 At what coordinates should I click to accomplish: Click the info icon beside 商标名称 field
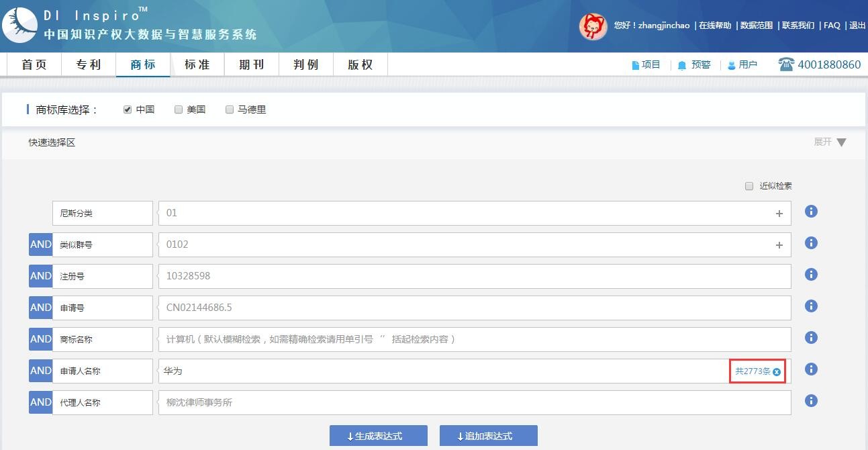tap(811, 338)
